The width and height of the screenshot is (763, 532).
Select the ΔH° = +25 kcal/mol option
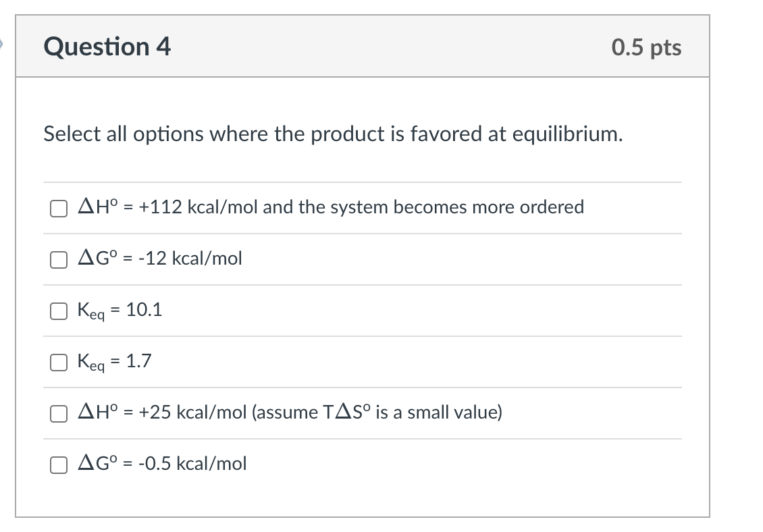coord(58,413)
